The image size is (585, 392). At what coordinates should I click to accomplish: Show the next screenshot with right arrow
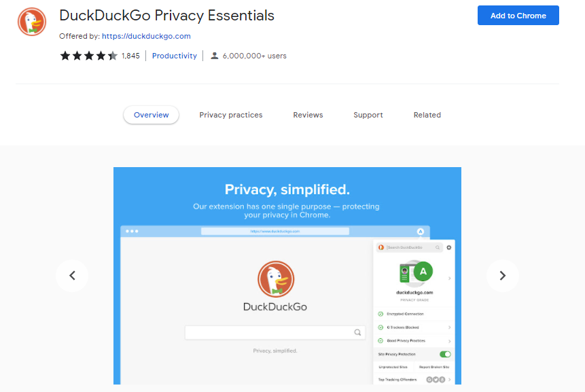(503, 275)
